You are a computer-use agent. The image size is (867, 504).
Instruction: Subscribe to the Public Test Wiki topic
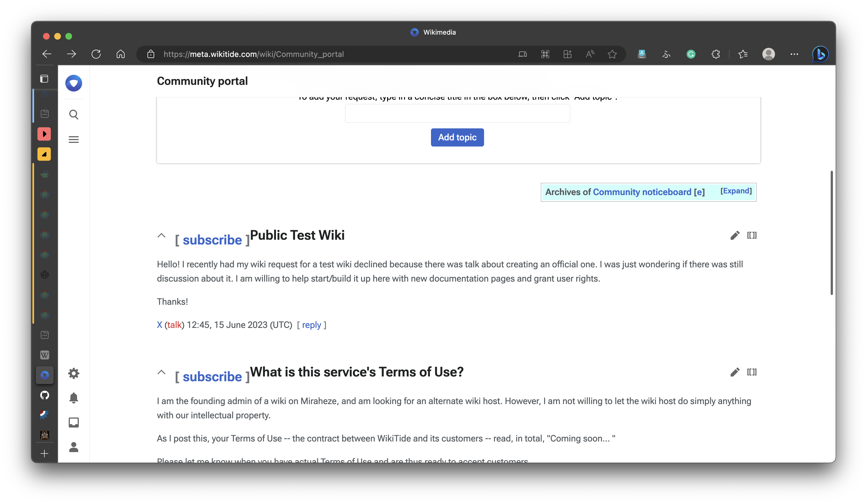212,240
